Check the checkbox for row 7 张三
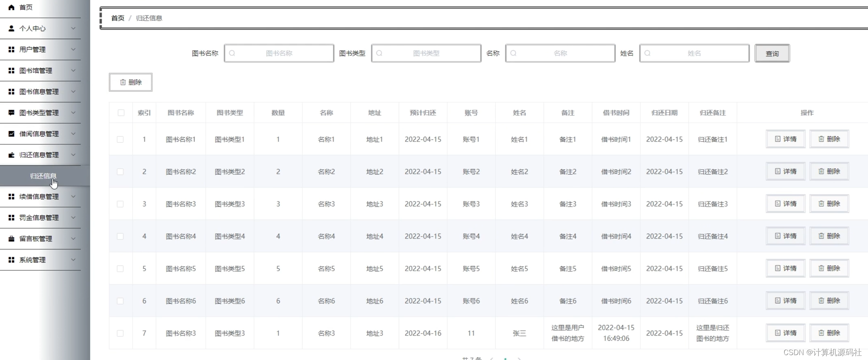 (x=120, y=333)
